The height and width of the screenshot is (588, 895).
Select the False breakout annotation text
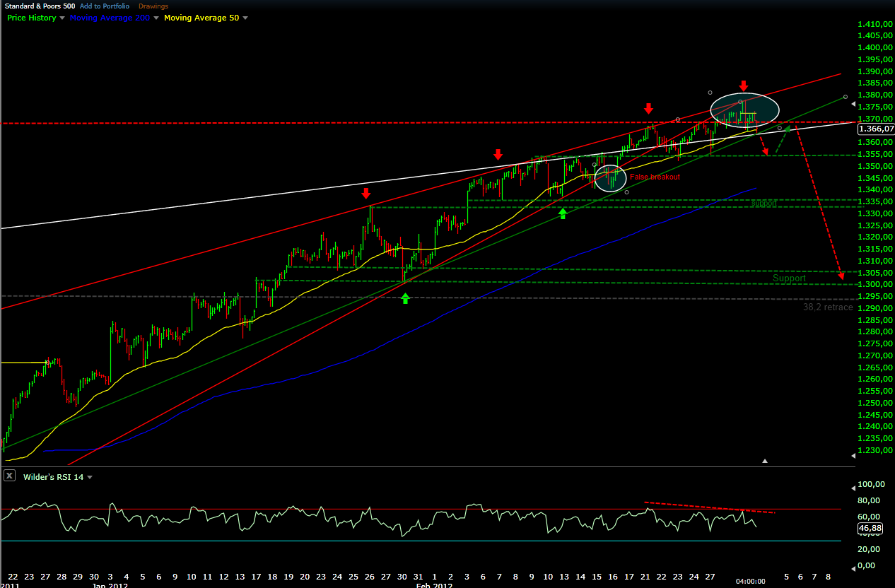point(655,177)
